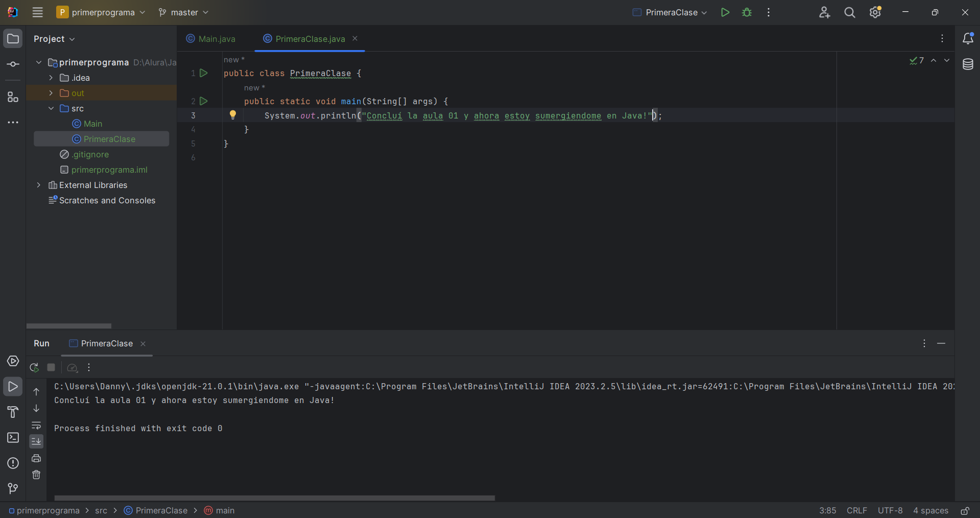Open IDE settings gear
The image size is (980, 518).
[875, 12]
